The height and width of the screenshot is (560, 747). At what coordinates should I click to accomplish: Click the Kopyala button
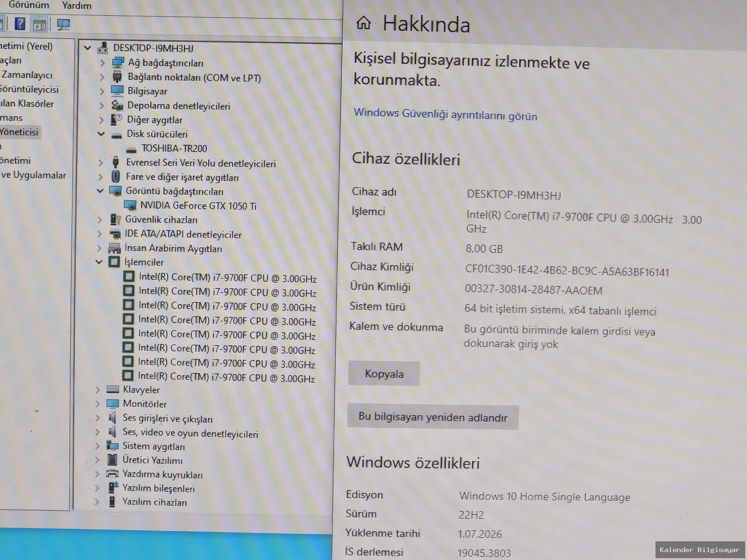(x=384, y=374)
